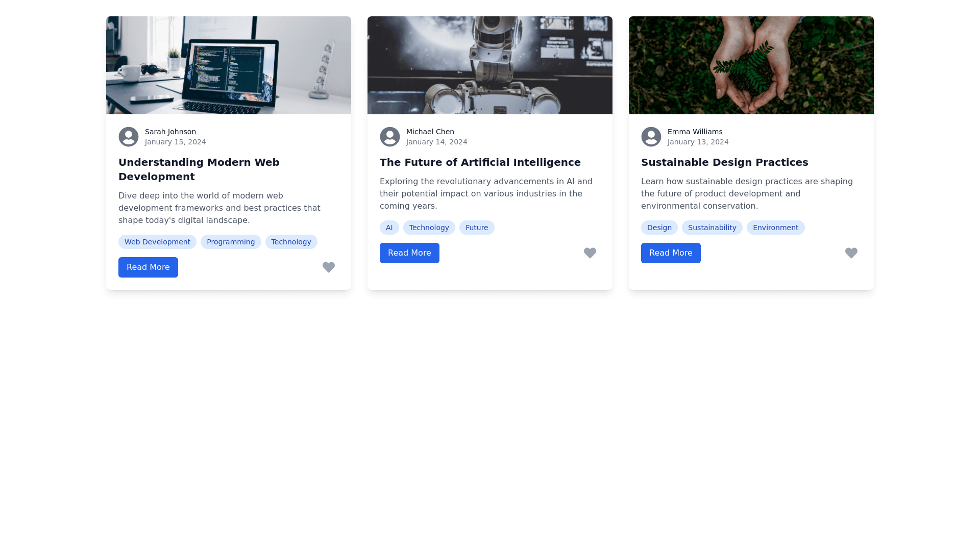This screenshot has width=980, height=551.
Task: Select the Web Development tag
Action: (x=157, y=242)
